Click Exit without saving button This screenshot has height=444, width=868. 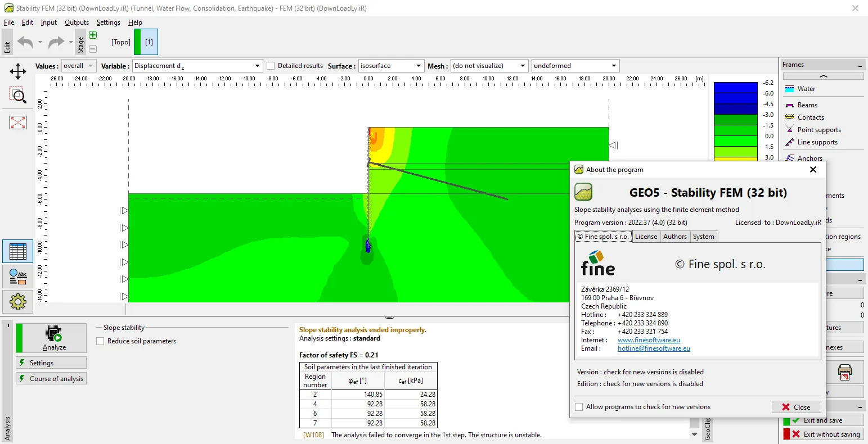click(x=823, y=434)
